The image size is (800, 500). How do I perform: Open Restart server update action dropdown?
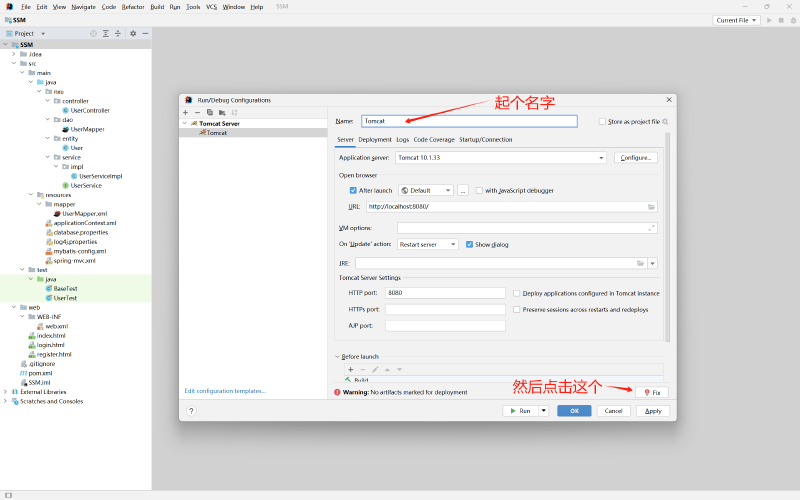click(428, 244)
